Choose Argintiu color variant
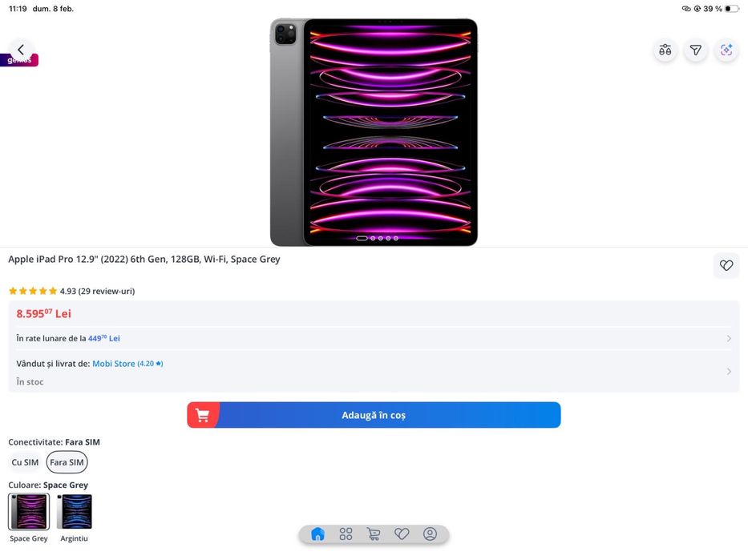Viewport: 748px width, 560px height. tap(74, 512)
